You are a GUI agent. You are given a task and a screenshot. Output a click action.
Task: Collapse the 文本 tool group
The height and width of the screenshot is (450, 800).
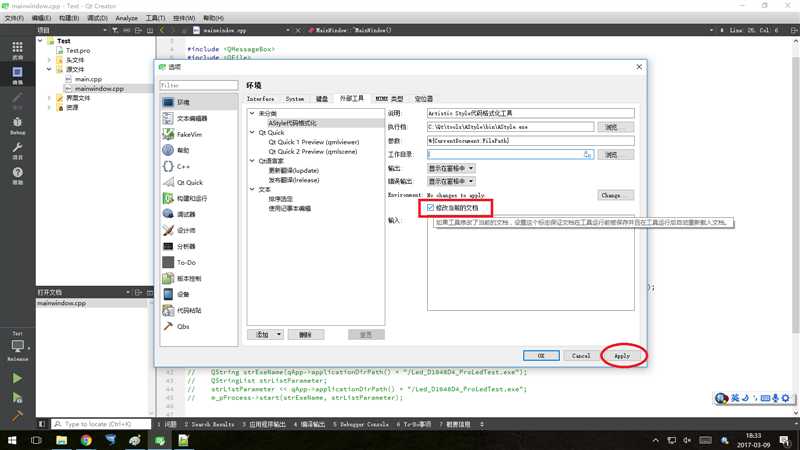click(x=252, y=189)
